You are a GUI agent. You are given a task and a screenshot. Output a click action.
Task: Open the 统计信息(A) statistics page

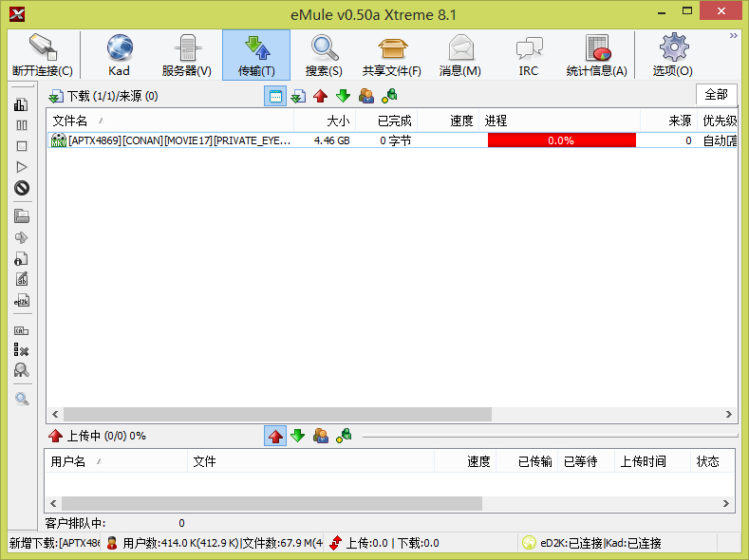tap(596, 55)
